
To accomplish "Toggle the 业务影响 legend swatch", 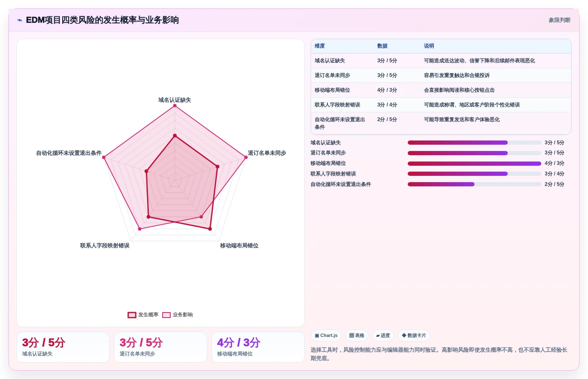I will tap(166, 315).
